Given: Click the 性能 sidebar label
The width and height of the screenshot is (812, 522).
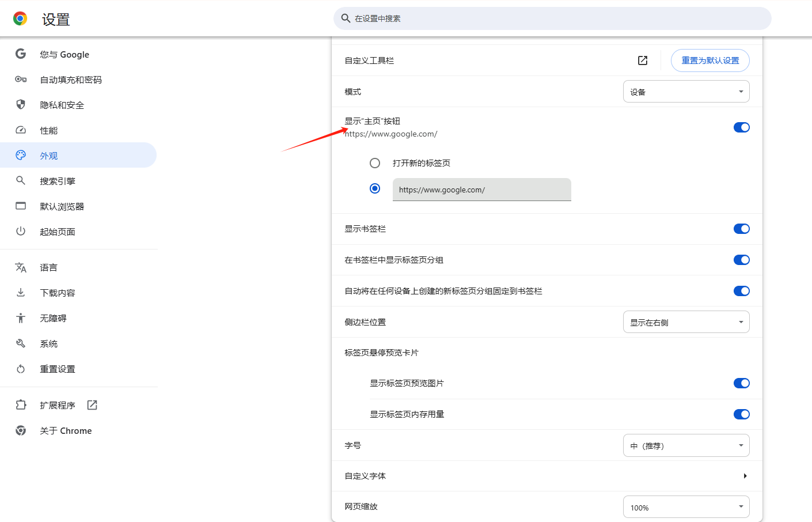Looking at the screenshot, I should pos(49,130).
